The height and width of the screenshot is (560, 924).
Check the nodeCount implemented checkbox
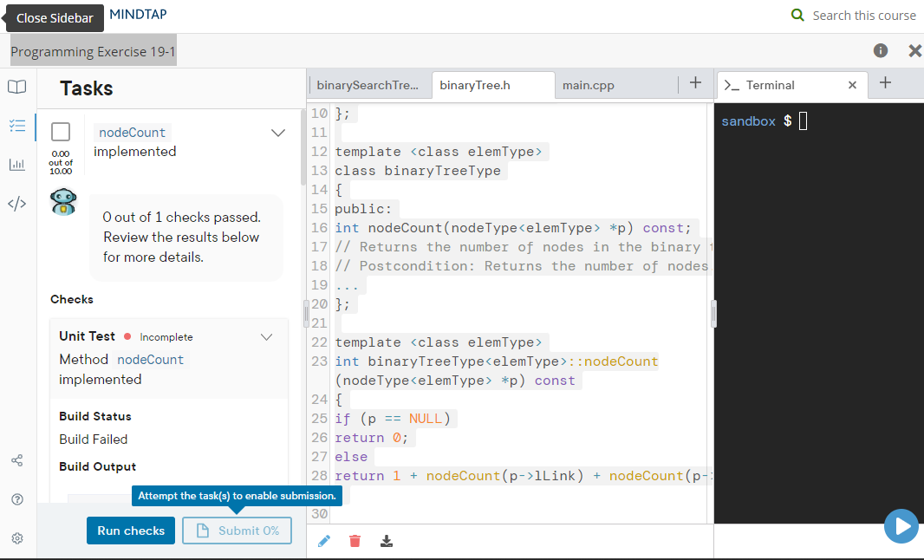tap(60, 132)
